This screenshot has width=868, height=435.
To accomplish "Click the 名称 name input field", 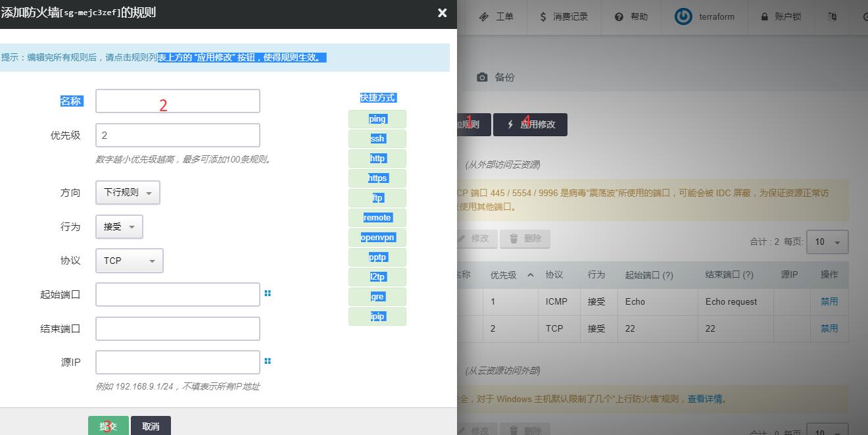I will tap(178, 101).
